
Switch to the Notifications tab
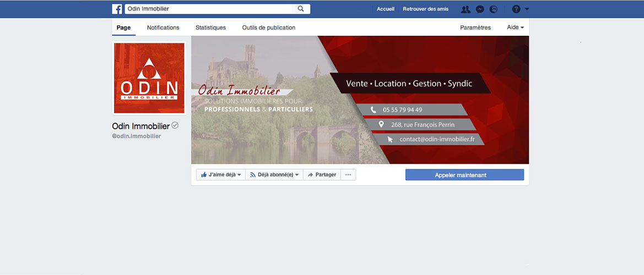(x=163, y=28)
